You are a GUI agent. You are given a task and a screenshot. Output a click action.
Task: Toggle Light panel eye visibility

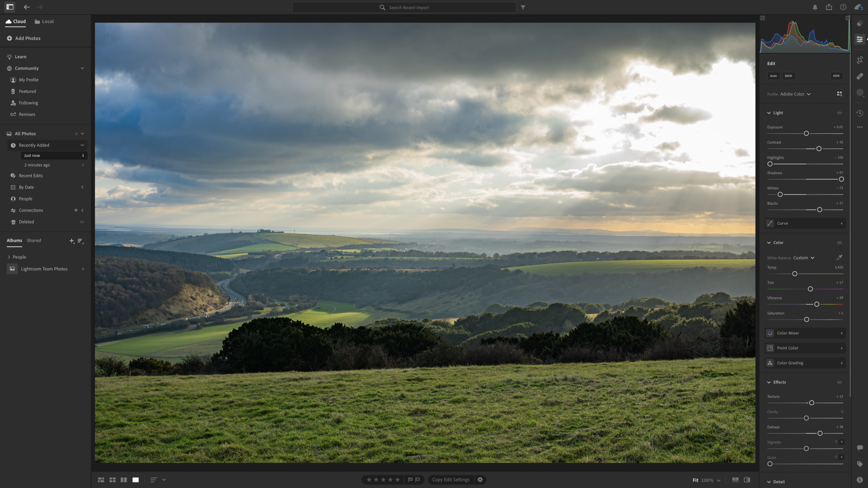click(x=839, y=113)
